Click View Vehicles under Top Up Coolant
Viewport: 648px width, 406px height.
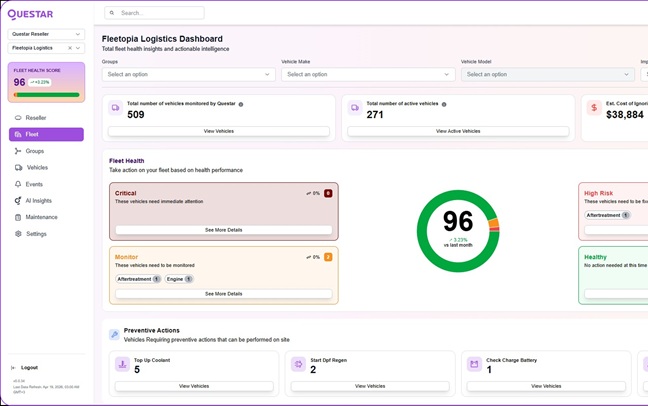pyautogui.click(x=194, y=386)
